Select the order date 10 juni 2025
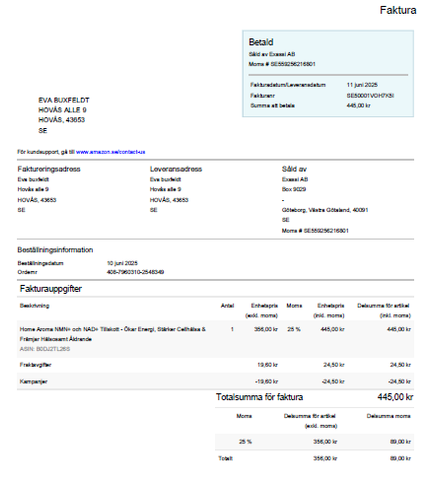Screen dimensions: 433x484 click(x=122, y=263)
